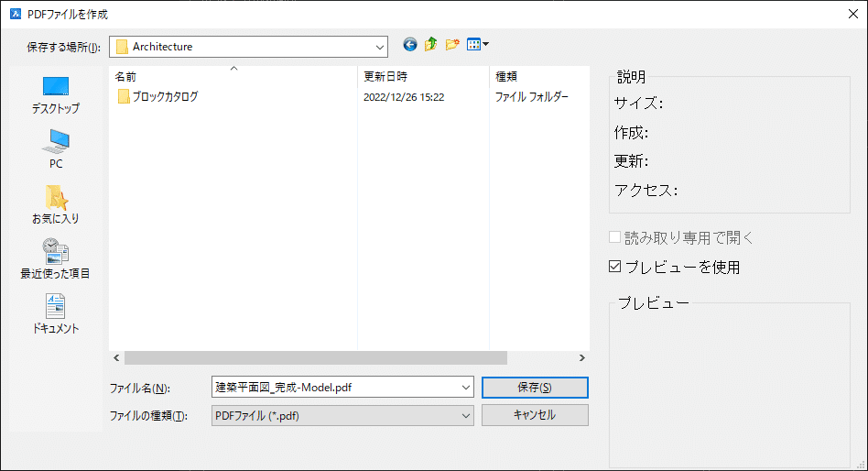
Task: Click the ファイル フォルダー type cell
Action: coord(531,97)
